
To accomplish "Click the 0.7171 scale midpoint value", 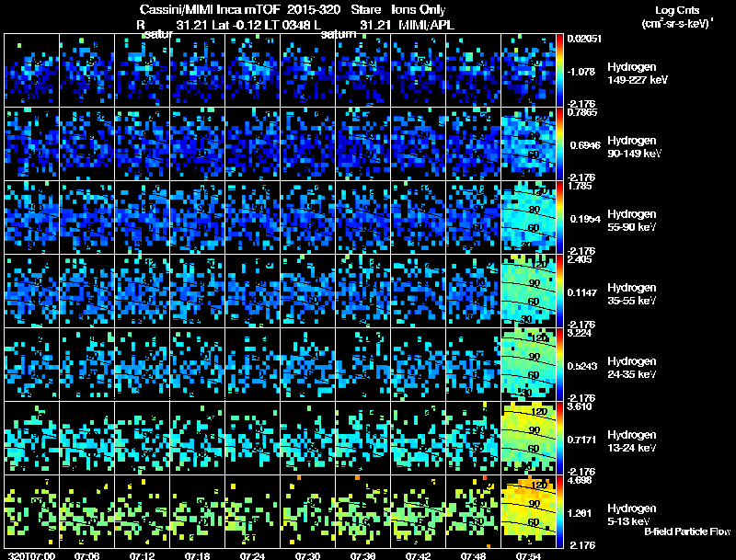I will 582,440.
